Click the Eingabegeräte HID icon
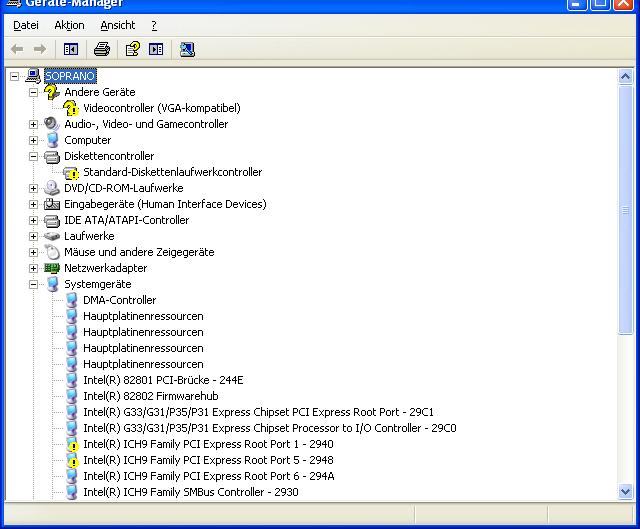 point(52,204)
